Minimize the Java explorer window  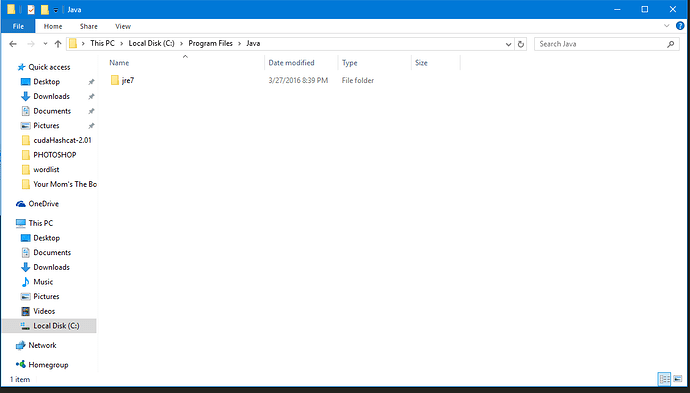click(617, 9)
